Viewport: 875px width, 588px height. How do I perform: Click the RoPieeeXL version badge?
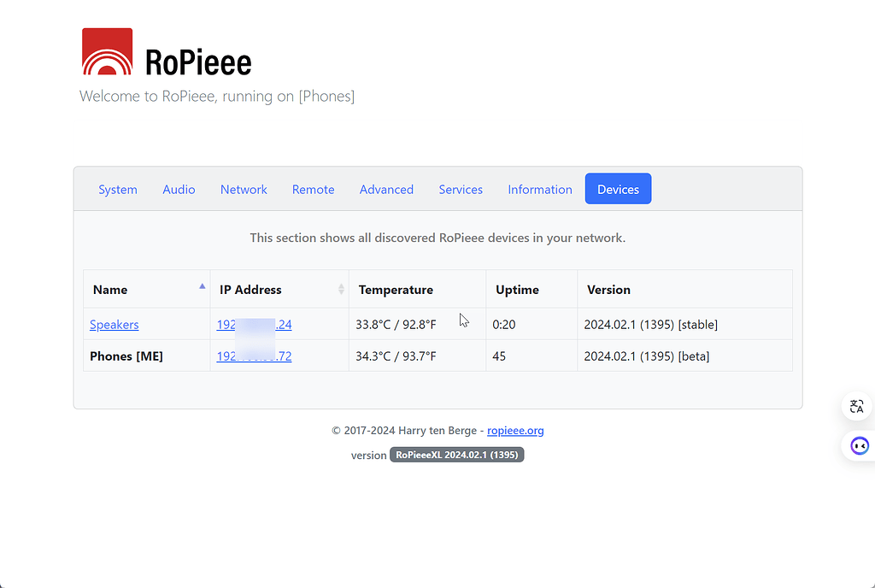[x=456, y=454]
